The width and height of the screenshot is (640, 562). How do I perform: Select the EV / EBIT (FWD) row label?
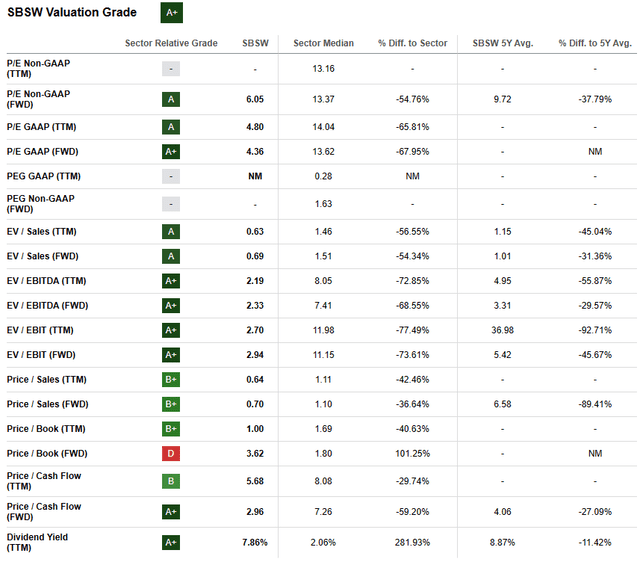point(41,355)
